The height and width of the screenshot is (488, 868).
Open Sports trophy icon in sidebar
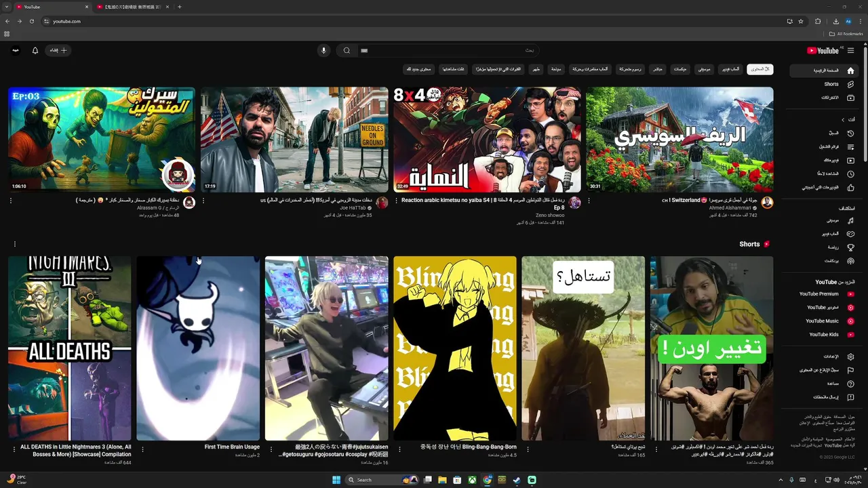[850, 247]
